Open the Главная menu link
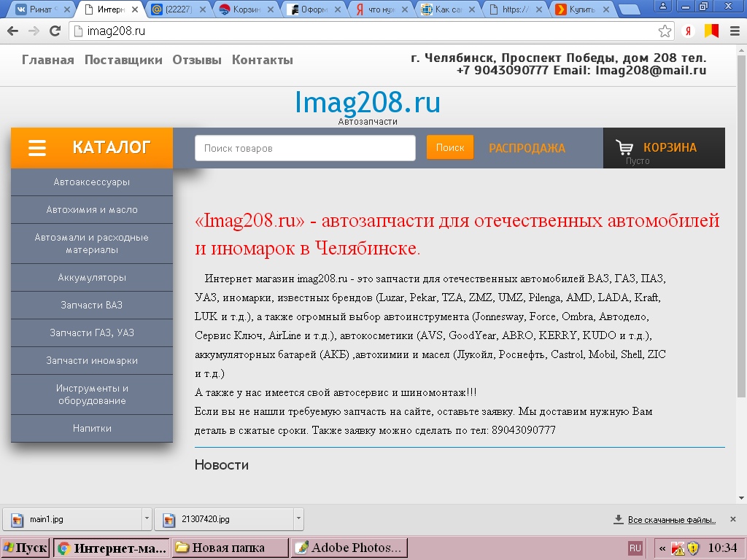The image size is (747, 560). click(48, 60)
